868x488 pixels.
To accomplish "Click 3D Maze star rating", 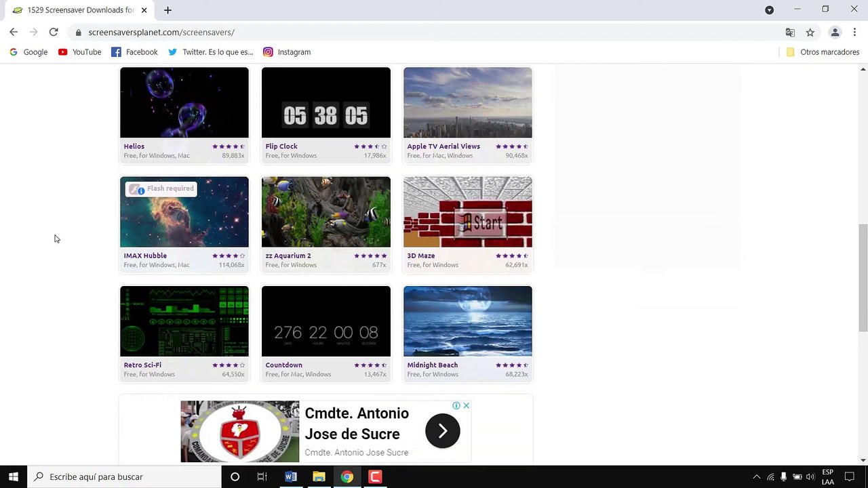I will [512, 256].
